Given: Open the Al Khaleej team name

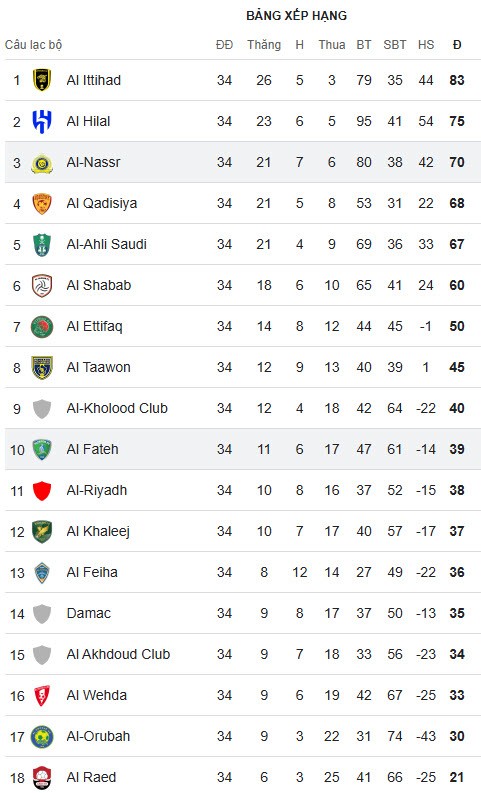Looking at the screenshot, I should (x=98, y=531).
